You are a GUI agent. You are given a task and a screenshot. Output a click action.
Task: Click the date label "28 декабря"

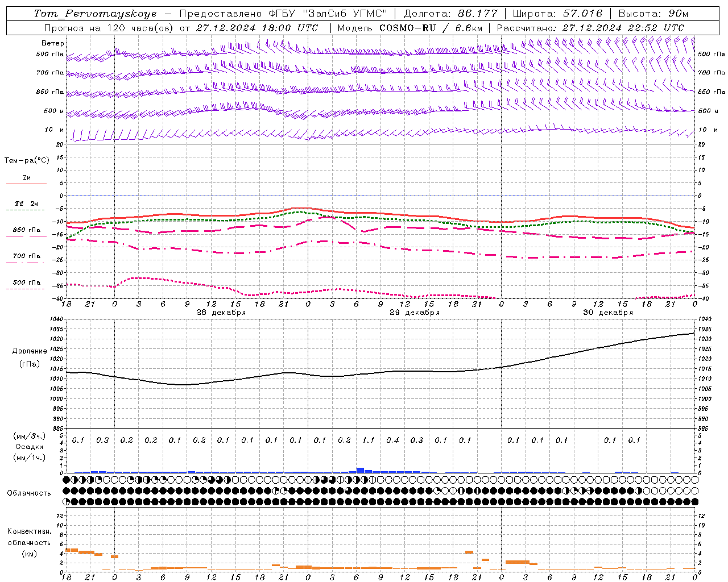pyautogui.click(x=221, y=313)
